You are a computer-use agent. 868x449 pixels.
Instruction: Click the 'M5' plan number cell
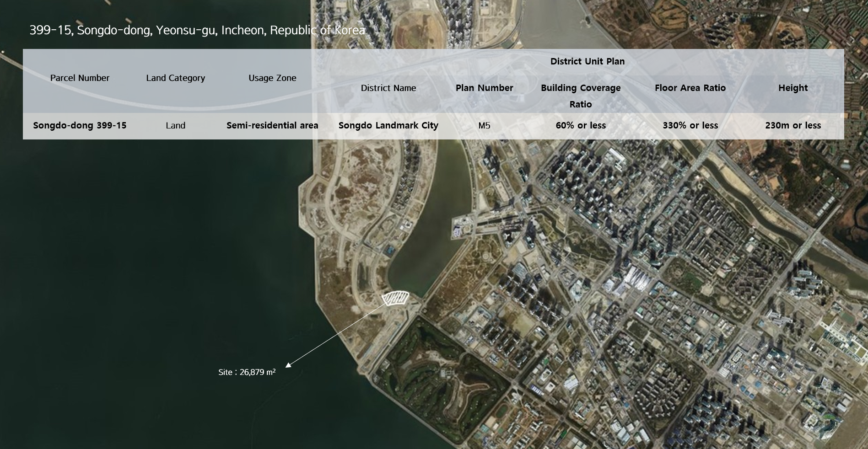click(x=484, y=125)
